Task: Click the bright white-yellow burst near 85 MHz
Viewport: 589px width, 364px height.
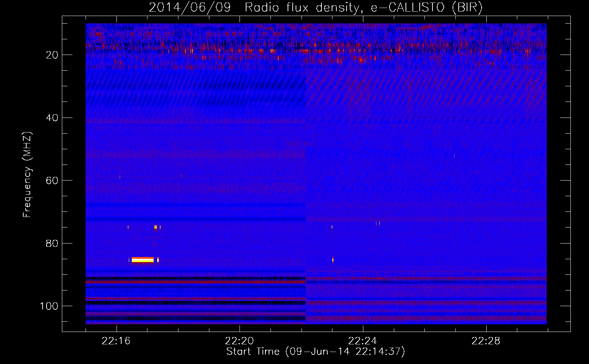Action: coord(143,260)
